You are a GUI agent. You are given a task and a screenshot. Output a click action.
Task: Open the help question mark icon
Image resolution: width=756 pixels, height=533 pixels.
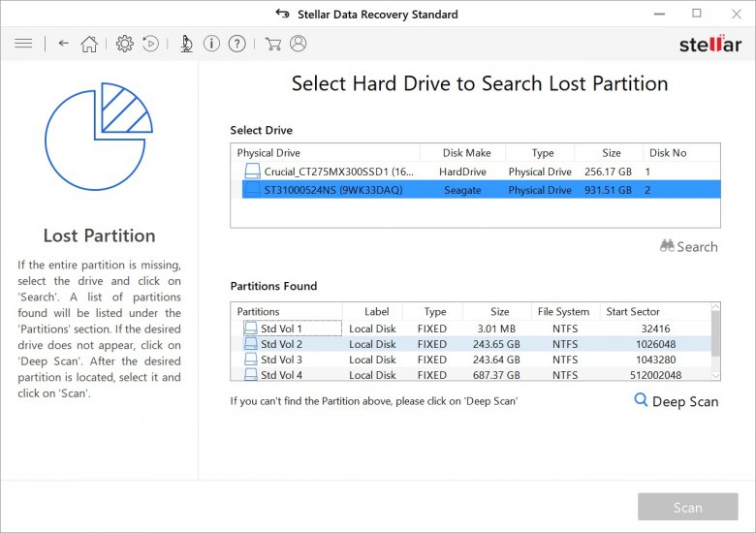(x=236, y=44)
